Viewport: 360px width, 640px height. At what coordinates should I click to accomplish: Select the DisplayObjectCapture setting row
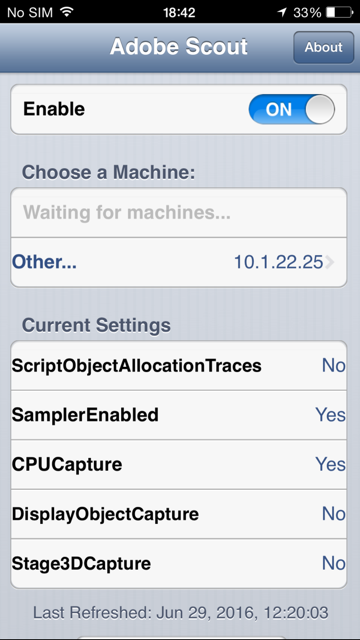coord(179,514)
